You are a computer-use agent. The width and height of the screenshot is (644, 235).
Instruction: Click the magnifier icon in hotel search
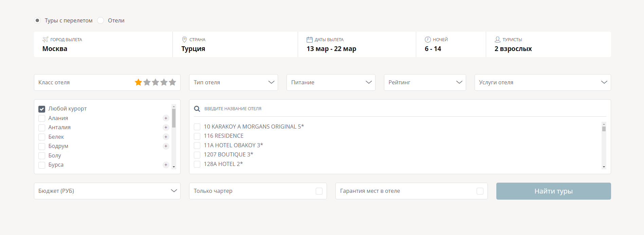(x=197, y=109)
